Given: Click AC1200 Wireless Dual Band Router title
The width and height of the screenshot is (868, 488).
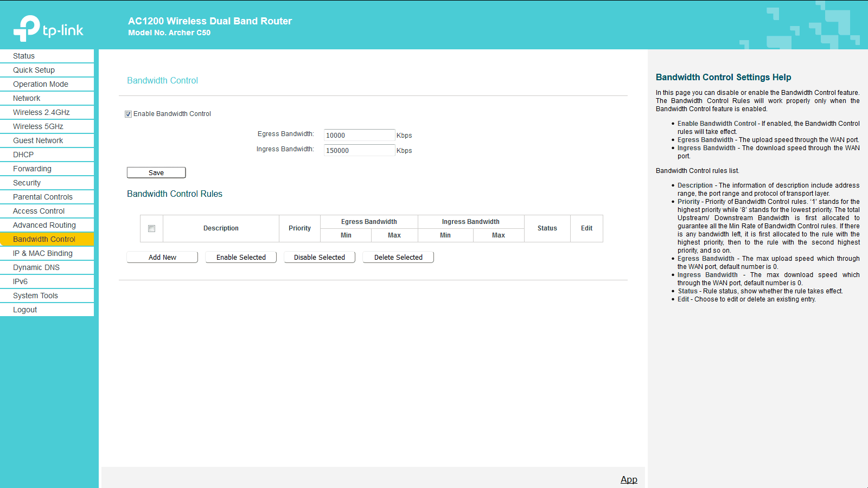Looking at the screenshot, I should [210, 21].
